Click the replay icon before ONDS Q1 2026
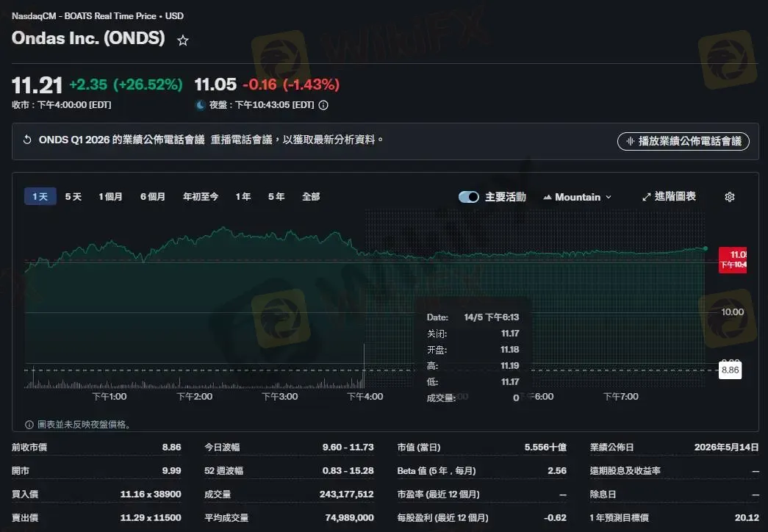768x532 pixels. (x=27, y=140)
